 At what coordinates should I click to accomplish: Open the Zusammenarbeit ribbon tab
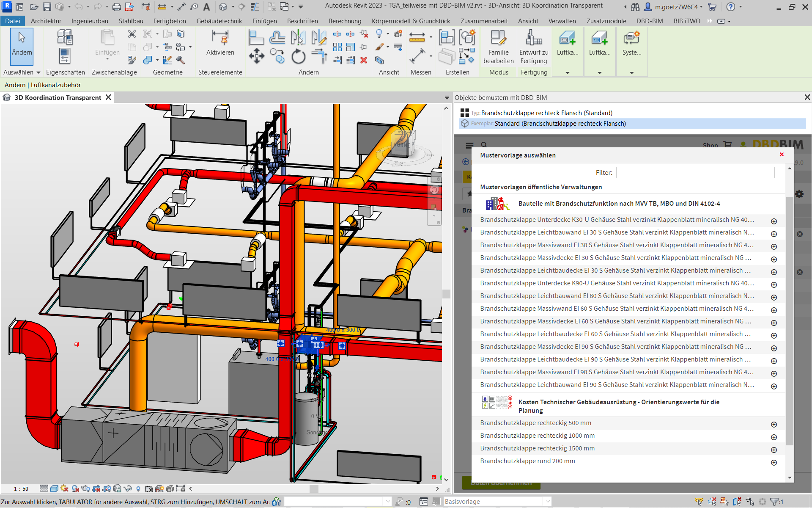(484, 21)
